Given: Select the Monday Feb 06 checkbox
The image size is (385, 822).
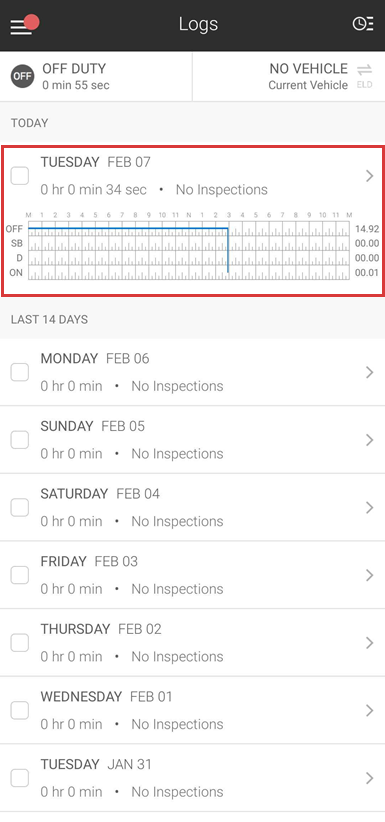Looking at the screenshot, I should pyautogui.click(x=20, y=372).
